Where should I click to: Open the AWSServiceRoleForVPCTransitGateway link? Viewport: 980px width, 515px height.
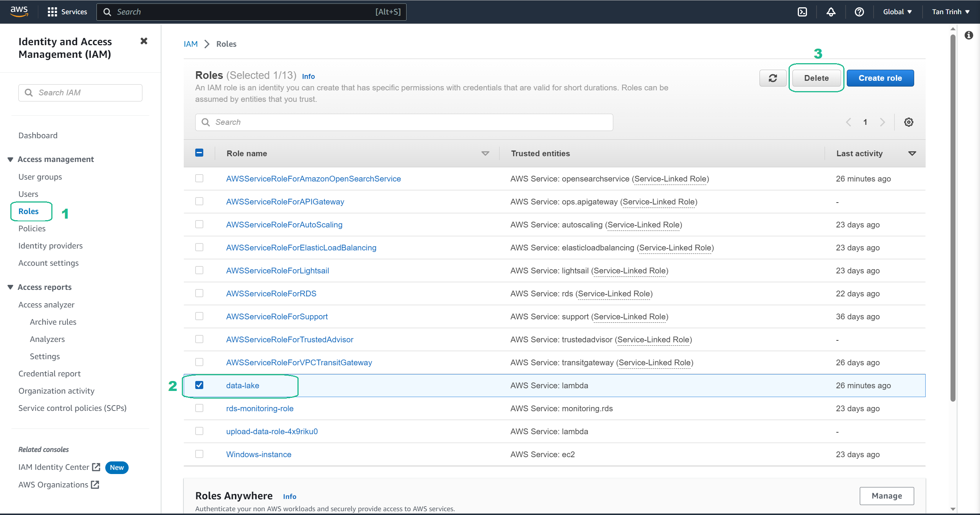299,363
